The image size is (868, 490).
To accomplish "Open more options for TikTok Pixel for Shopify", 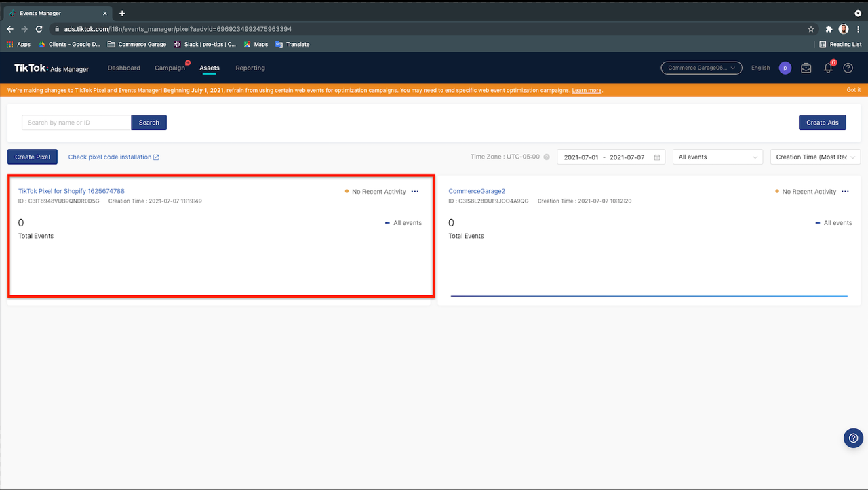I will (415, 192).
